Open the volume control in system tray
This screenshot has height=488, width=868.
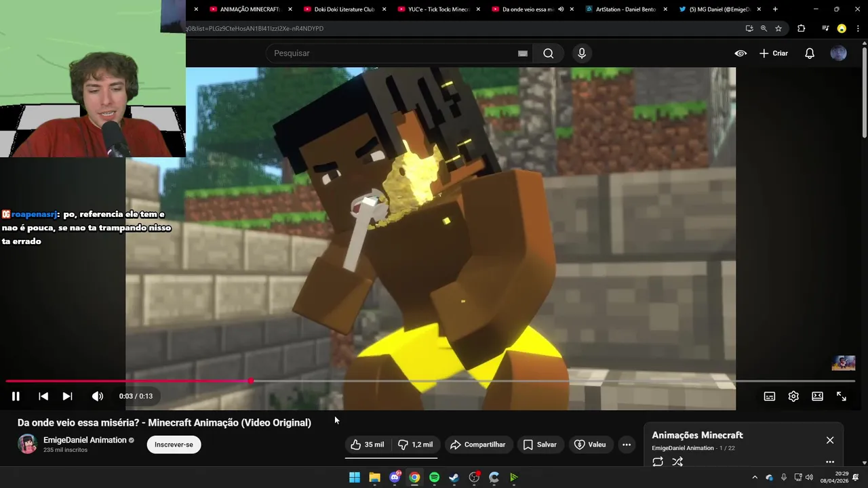[x=809, y=478]
